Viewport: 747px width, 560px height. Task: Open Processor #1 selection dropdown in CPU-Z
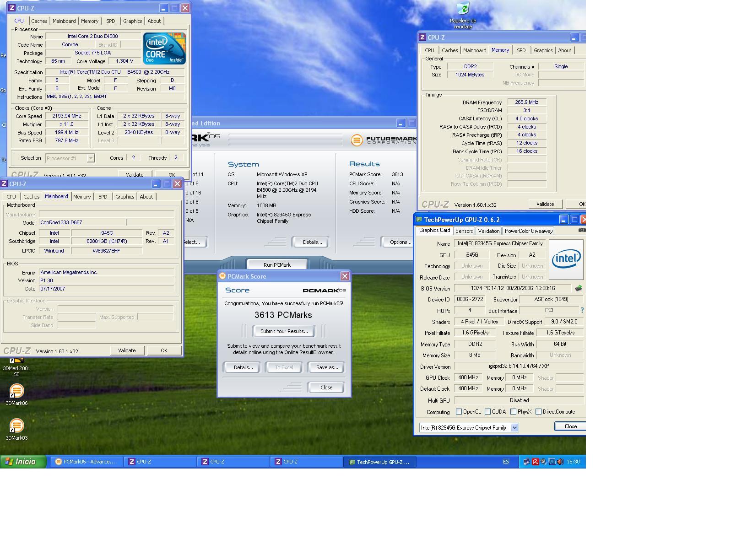[x=91, y=158]
